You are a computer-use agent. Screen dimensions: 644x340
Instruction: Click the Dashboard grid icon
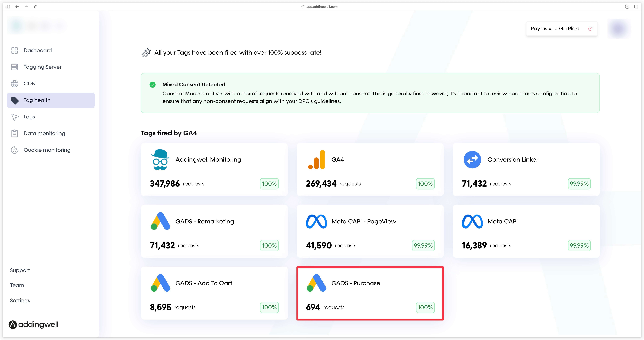pos(14,51)
